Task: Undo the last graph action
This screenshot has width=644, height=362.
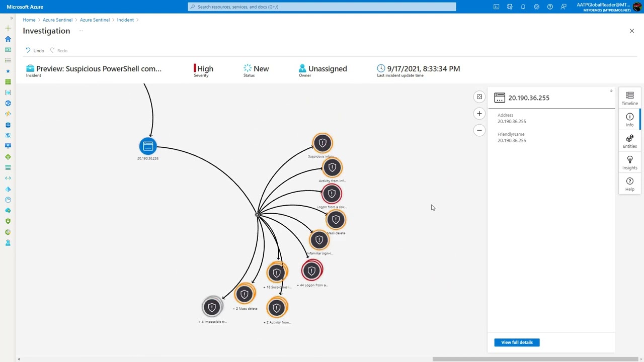Action: click(35, 50)
